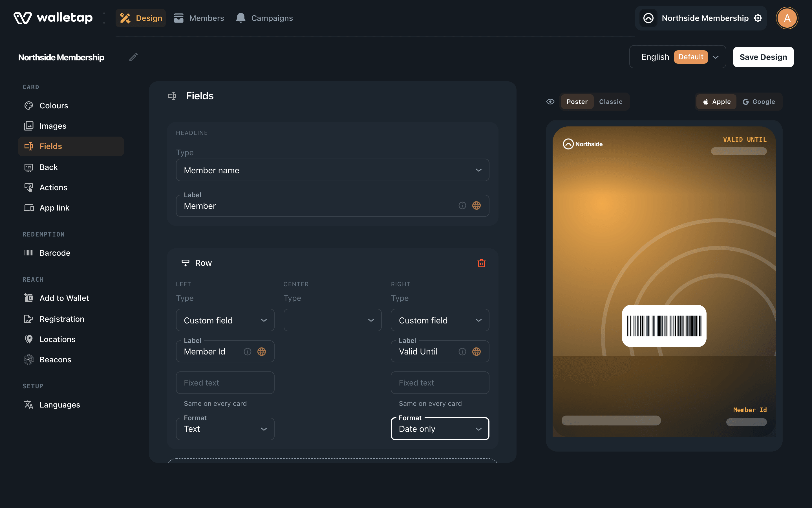
Task: Open the Barcode section
Action: (x=71, y=253)
